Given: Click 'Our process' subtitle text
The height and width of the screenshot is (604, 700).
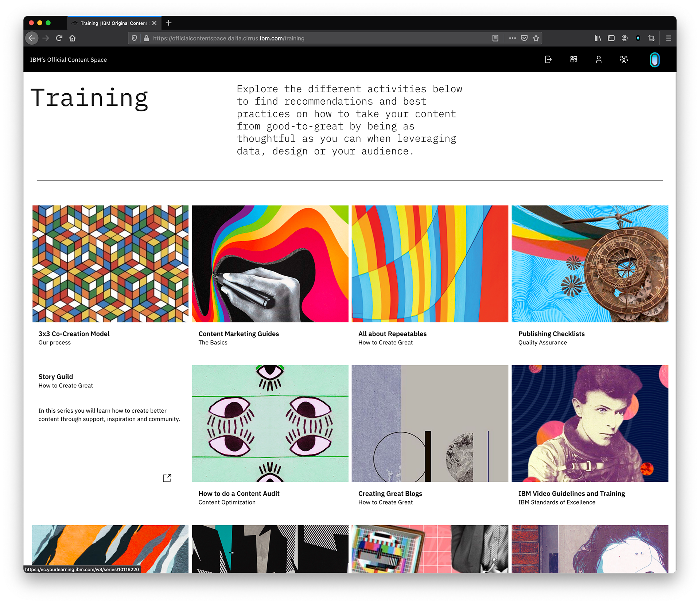Looking at the screenshot, I should [x=55, y=343].
